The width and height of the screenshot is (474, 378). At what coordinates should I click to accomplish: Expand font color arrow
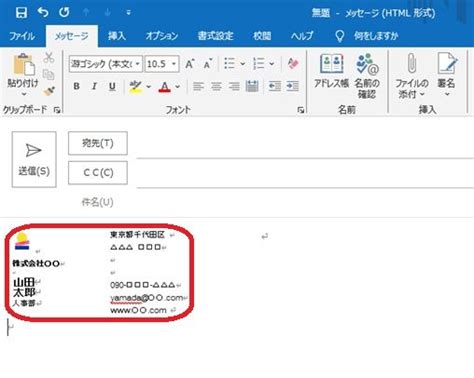pos(178,87)
